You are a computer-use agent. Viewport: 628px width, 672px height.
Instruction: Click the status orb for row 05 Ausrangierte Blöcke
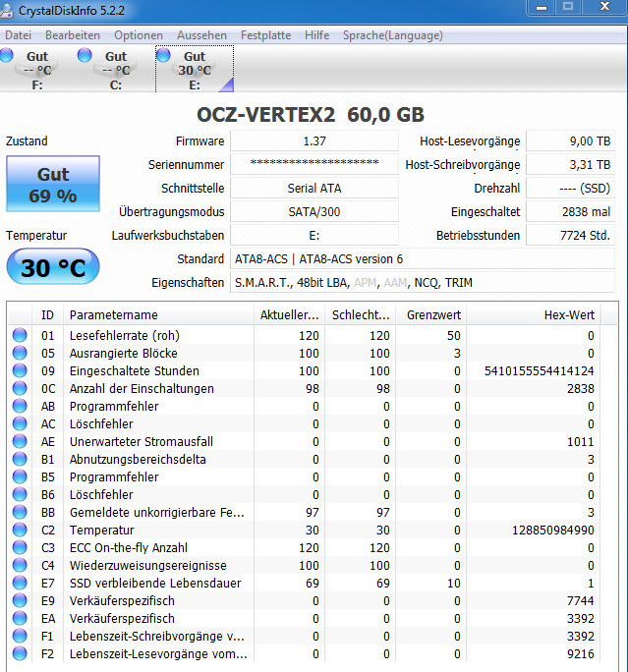(x=20, y=353)
